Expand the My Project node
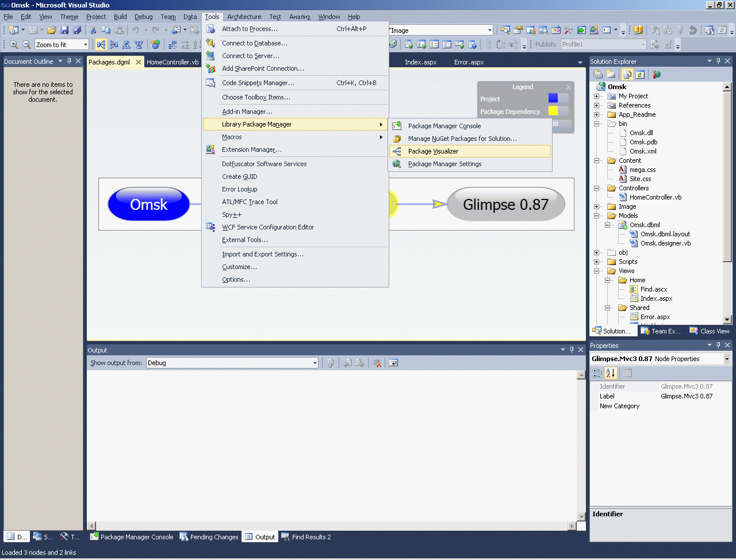The width and height of the screenshot is (736, 560). pos(597,96)
